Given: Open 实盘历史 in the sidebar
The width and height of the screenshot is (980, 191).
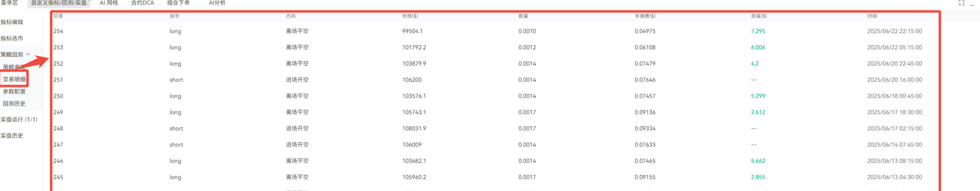Looking at the screenshot, I should coord(12,136).
